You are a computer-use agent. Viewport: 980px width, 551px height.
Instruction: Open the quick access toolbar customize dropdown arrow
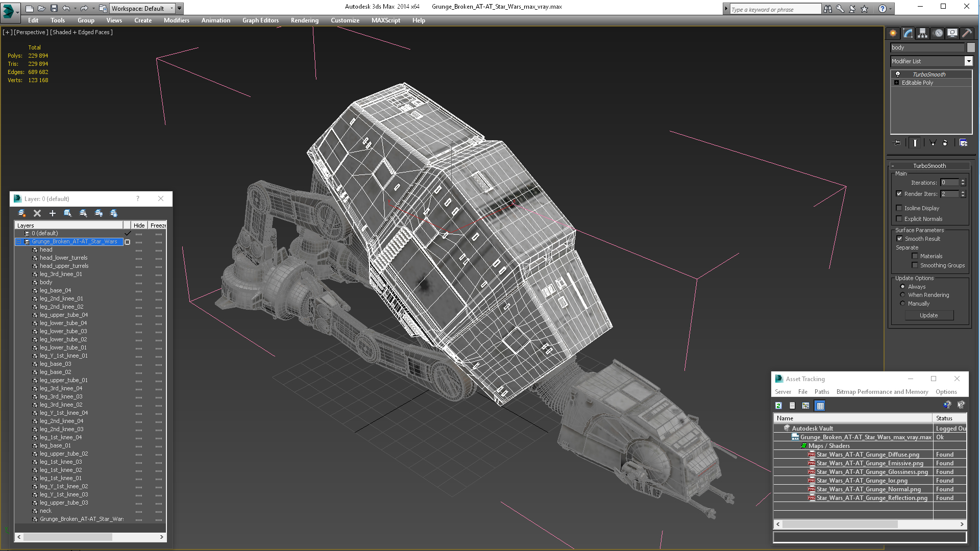(180, 8)
